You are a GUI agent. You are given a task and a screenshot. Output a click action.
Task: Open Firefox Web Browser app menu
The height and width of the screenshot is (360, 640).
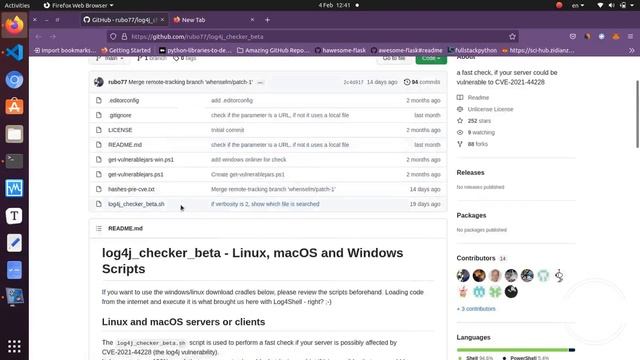click(x=78, y=5)
